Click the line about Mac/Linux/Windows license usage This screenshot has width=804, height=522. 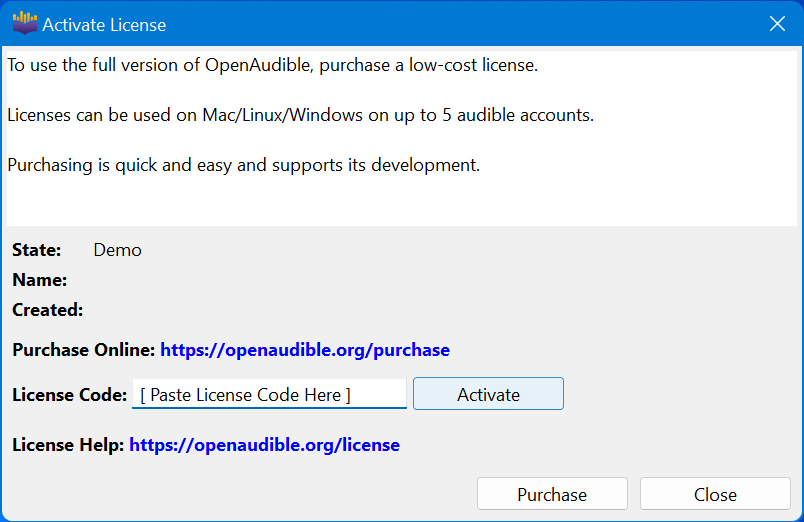point(300,115)
